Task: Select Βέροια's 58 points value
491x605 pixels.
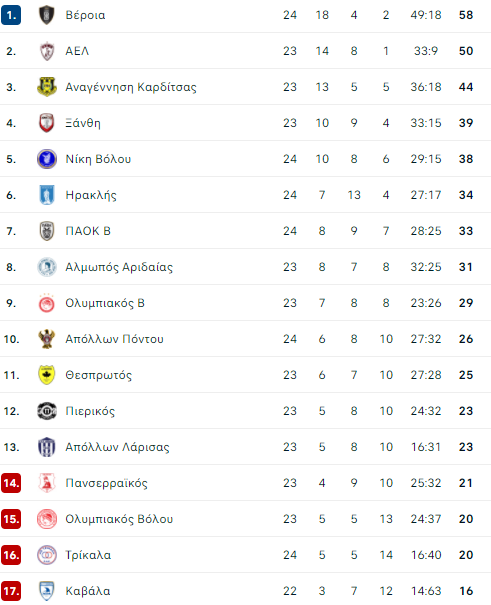Action: tap(466, 15)
